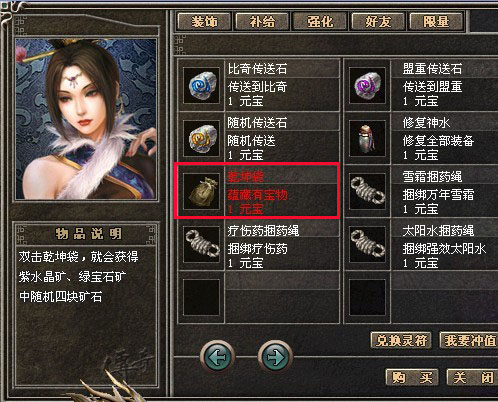
Task: Click the 关闭 button
Action: click(472, 377)
